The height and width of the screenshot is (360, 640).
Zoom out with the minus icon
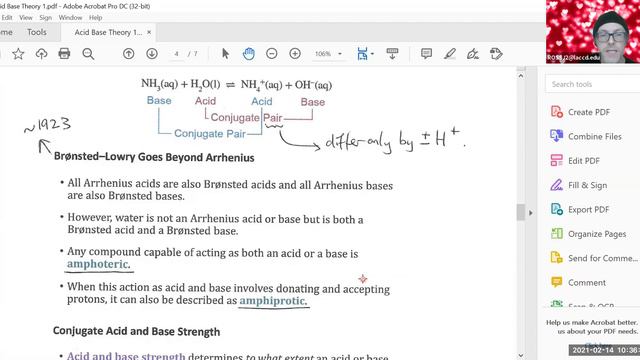tap(272, 53)
